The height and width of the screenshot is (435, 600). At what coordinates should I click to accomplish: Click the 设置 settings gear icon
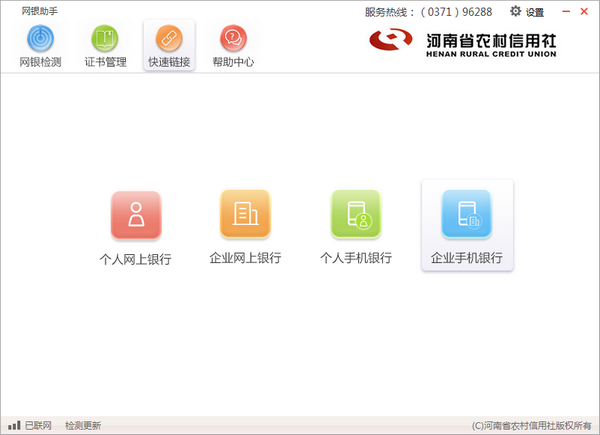515,11
